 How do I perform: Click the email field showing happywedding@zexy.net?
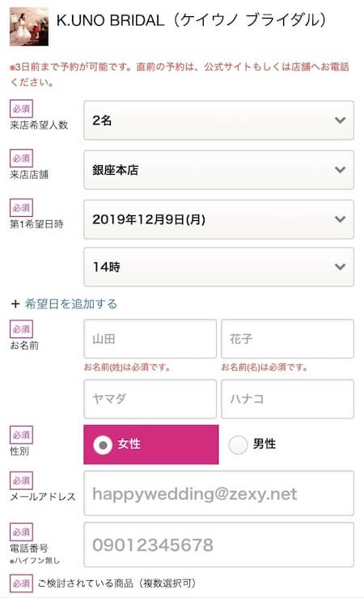click(x=218, y=493)
